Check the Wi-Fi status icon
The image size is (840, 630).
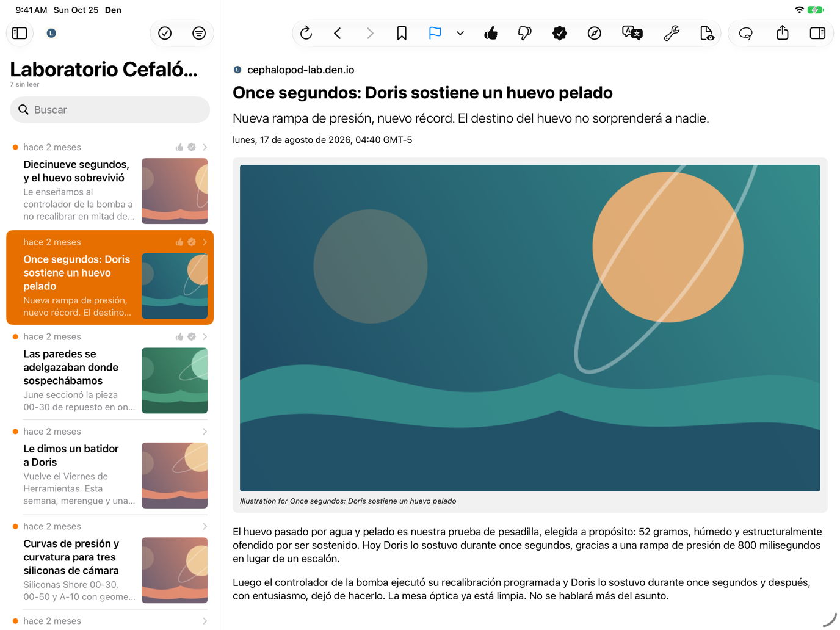pyautogui.click(x=799, y=10)
